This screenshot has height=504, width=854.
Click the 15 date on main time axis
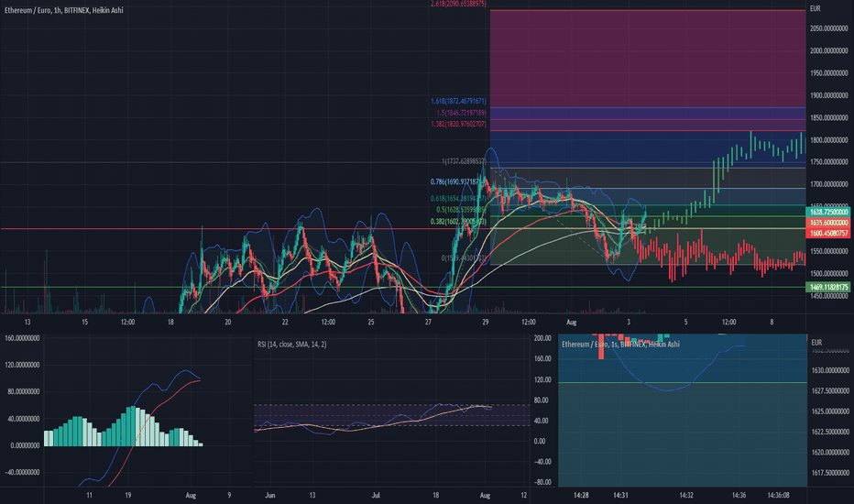pos(84,322)
